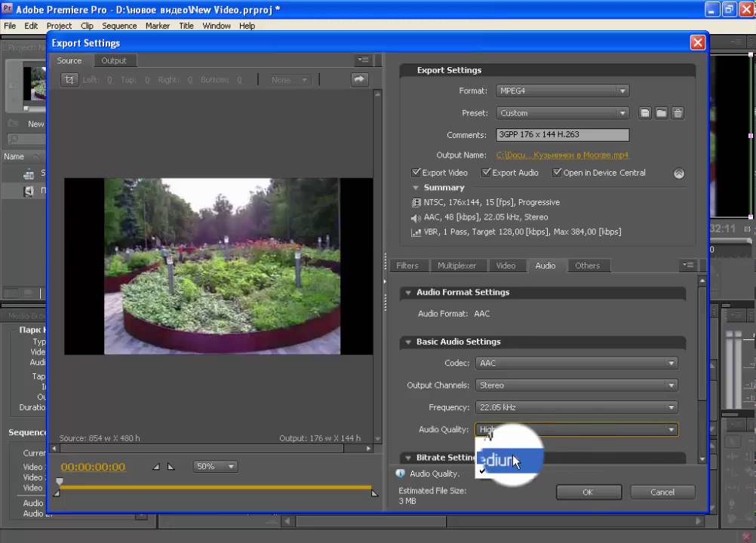This screenshot has height=543, width=756.
Task: Click the save preset icon
Action: point(645,113)
